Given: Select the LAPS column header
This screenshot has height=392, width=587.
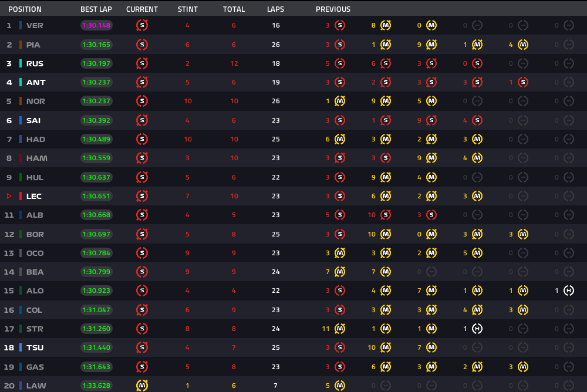Looking at the screenshot, I should 275,9.
